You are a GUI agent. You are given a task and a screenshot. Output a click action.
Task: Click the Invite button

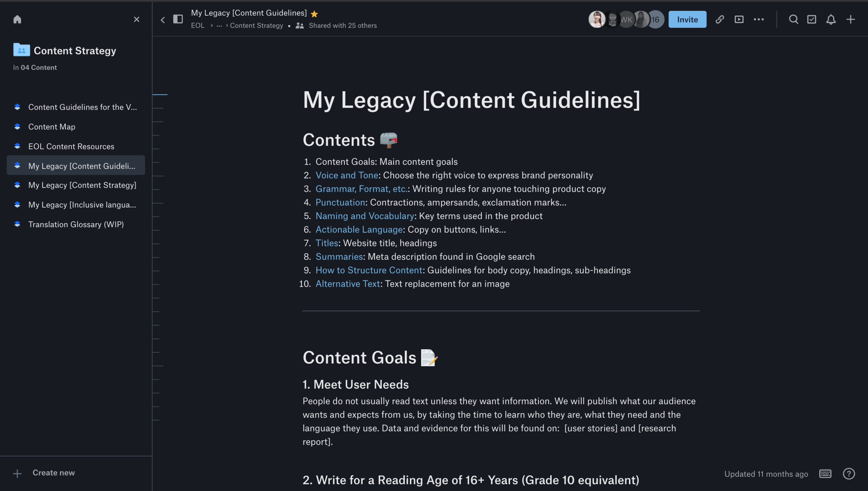687,19
